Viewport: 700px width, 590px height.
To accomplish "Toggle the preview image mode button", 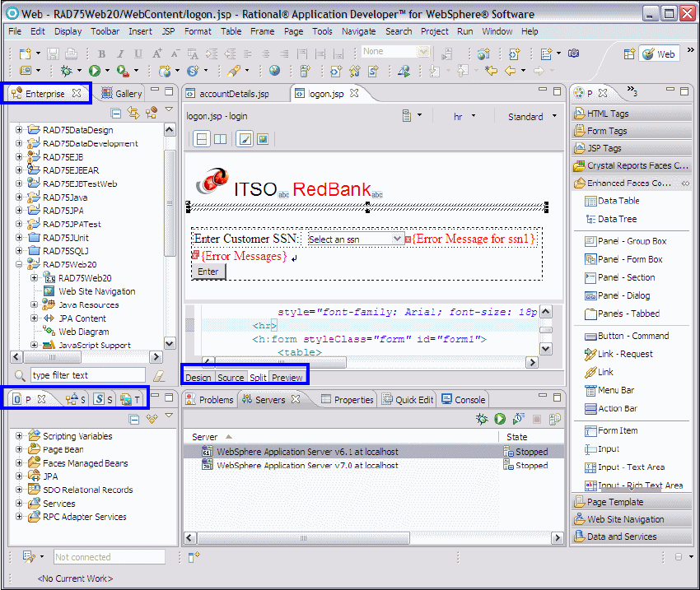I will pyautogui.click(x=263, y=139).
